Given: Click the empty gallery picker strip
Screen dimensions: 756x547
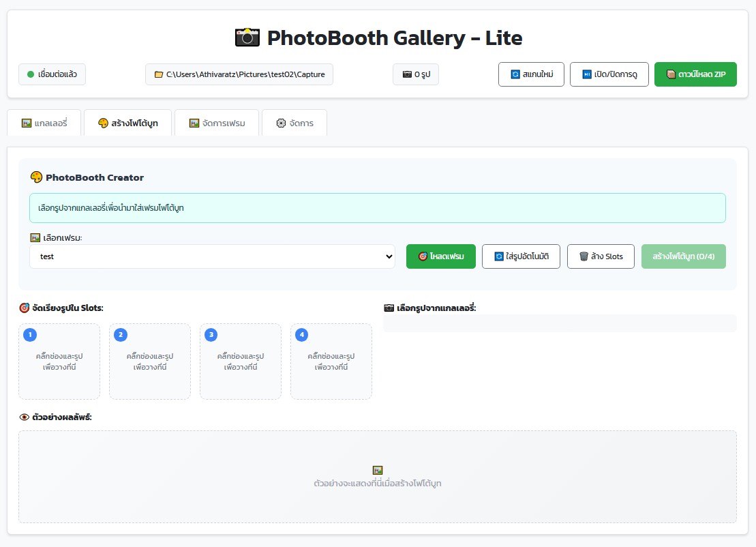Looking at the screenshot, I should click(560, 323).
